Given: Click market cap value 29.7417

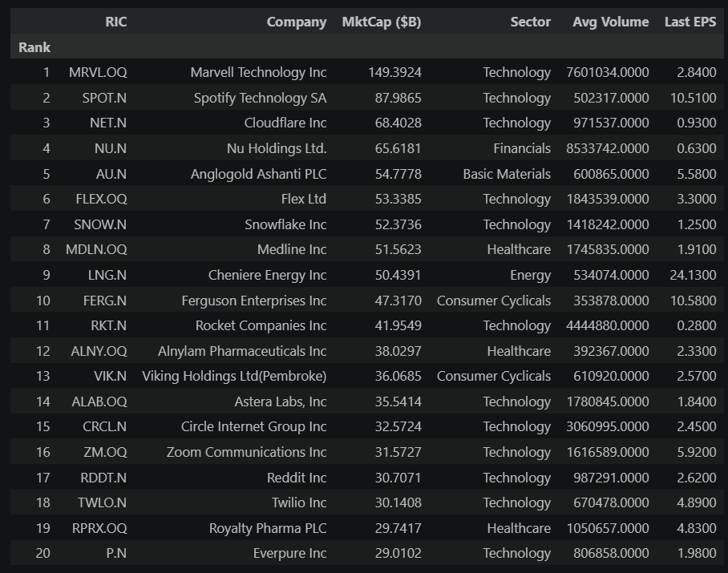Looking at the screenshot, I should (398, 528).
